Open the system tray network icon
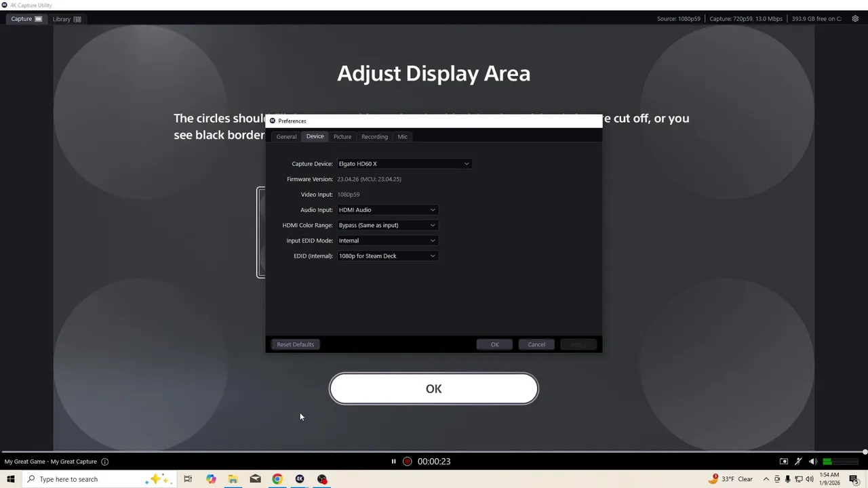The width and height of the screenshot is (868, 488). 799,479
